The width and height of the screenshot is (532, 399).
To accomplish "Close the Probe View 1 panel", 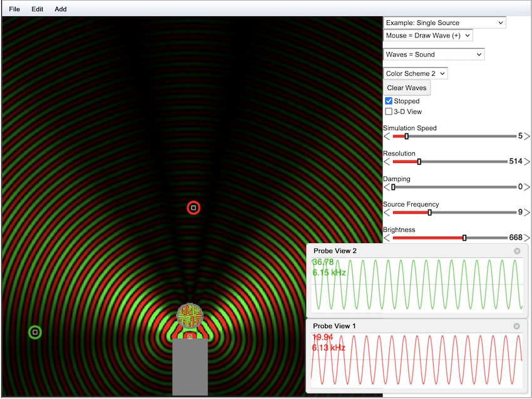I will pyautogui.click(x=517, y=326).
